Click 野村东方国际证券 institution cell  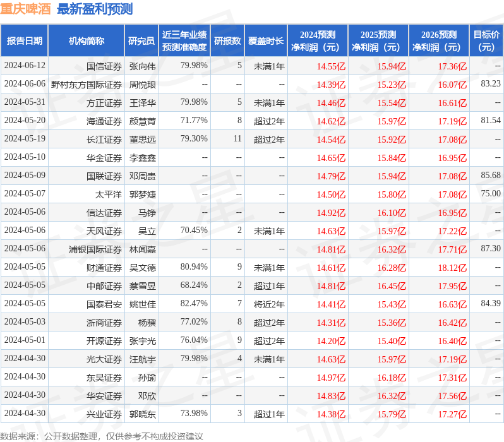point(87,85)
